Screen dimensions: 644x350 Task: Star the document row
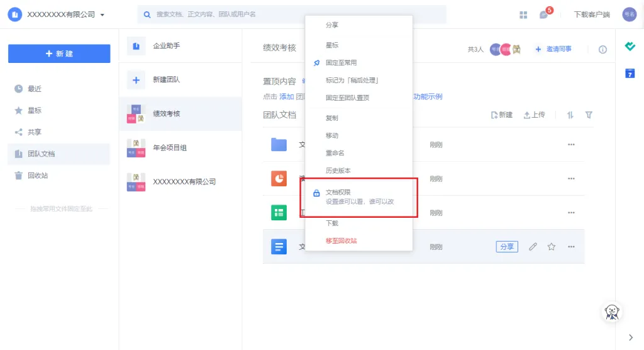click(551, 247)
